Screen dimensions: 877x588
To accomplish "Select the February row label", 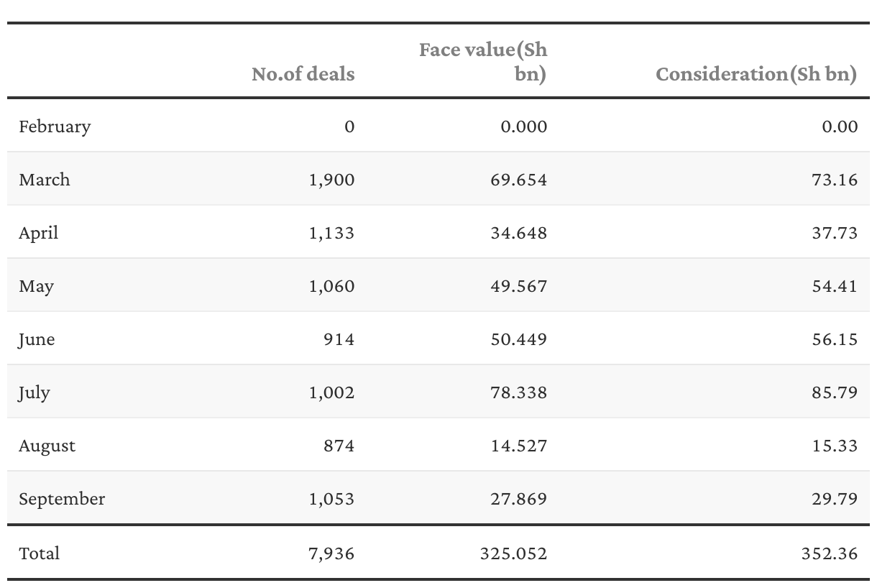I will point(55,127).
